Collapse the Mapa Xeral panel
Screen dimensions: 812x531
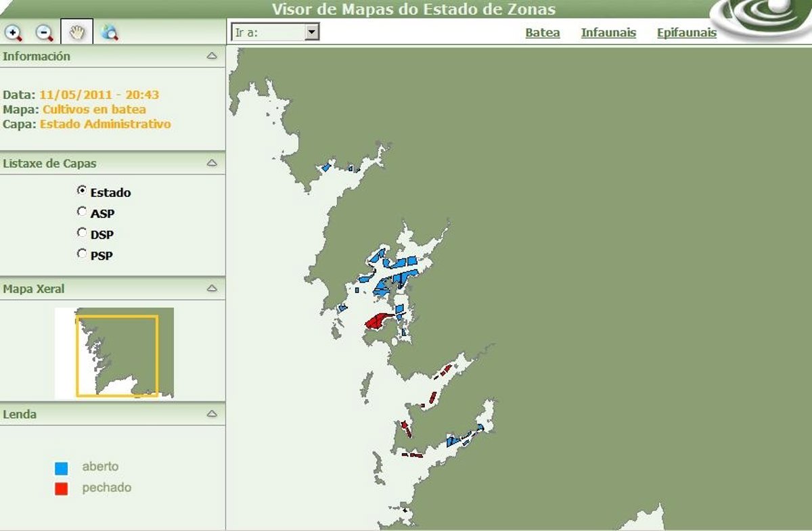click(212, 288)
